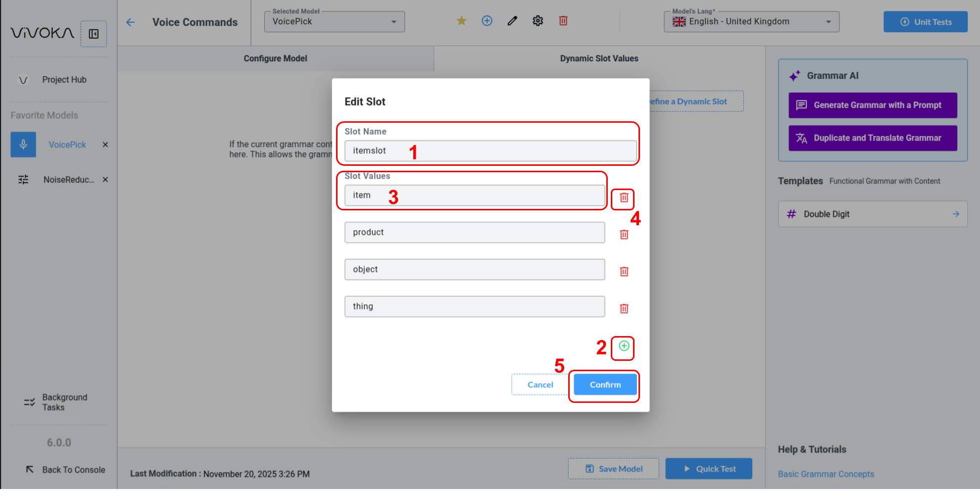Viewport: 980px width, 491px height.
Task: Open the Selected Model dropdown
Action: (x=334, y=22)
